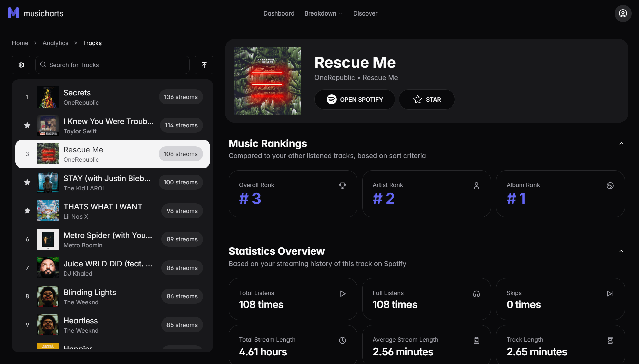Click the musiccharts M logo
Screen dimensions: 639x364
pyautogui.click(x=13, y=13)
